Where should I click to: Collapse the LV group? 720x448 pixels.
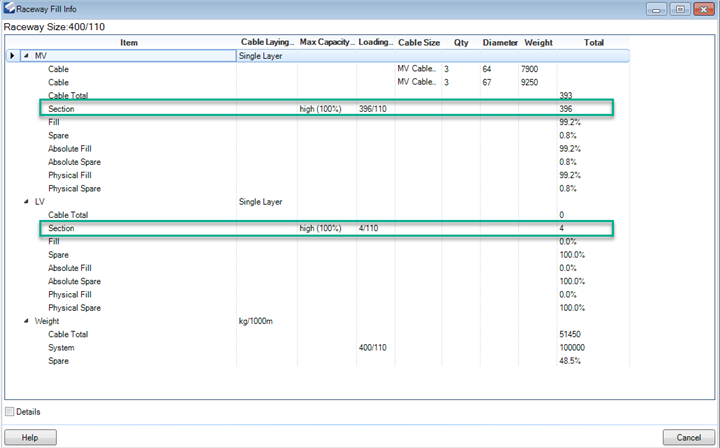coord(25,201)
